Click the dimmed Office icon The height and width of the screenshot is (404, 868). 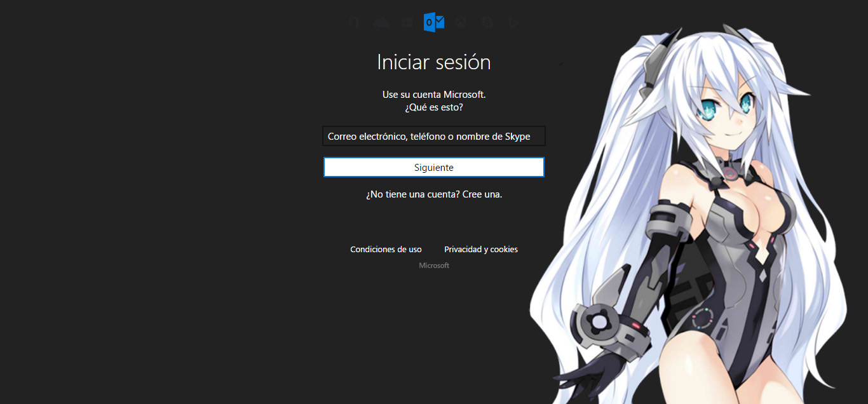pyautogui.click(x=355, y=23)
